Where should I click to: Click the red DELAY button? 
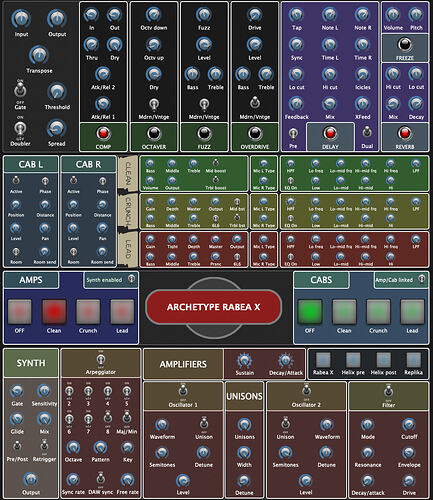coord(330,133)
